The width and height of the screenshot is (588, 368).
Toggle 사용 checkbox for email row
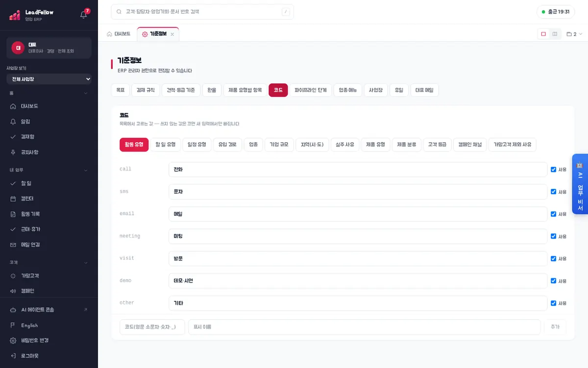pos(553,214)
